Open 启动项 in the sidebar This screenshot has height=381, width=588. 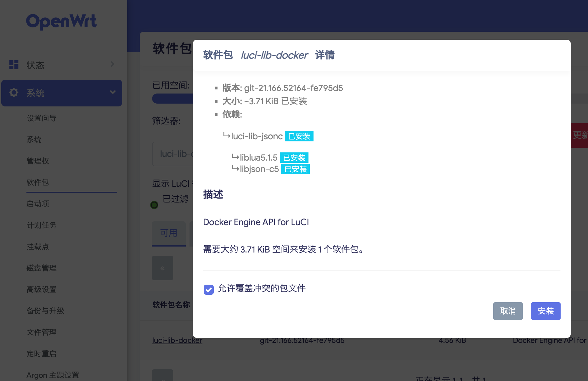[x=38, y=204]
